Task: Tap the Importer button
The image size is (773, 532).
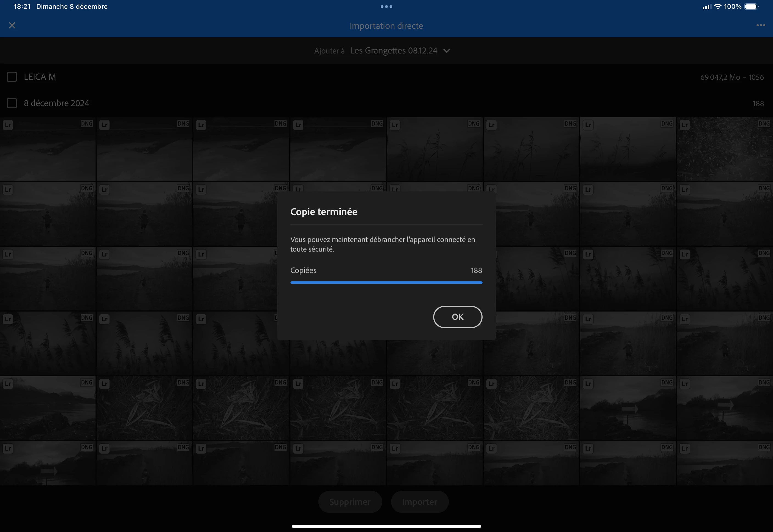Action: 419,502
